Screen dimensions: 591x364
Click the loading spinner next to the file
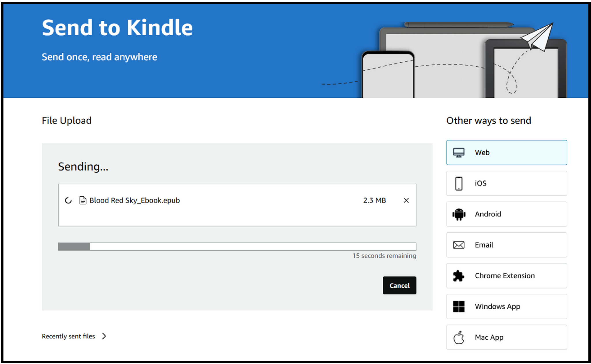68,200
